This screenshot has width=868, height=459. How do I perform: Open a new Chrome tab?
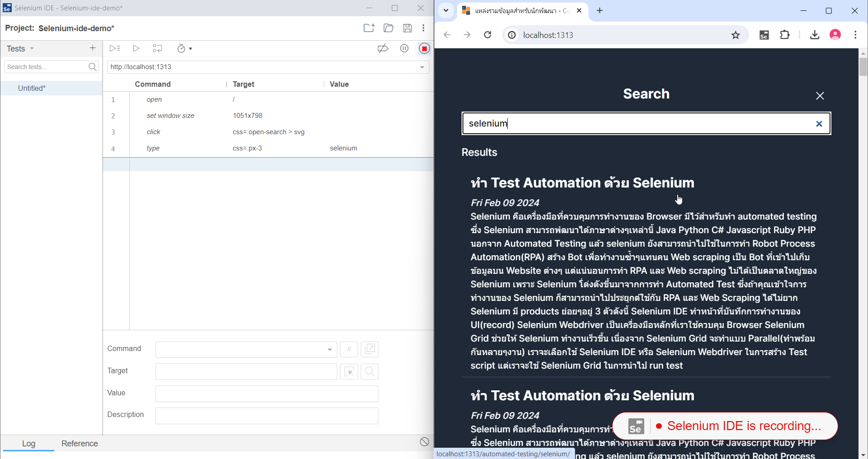tap(600, 10)
